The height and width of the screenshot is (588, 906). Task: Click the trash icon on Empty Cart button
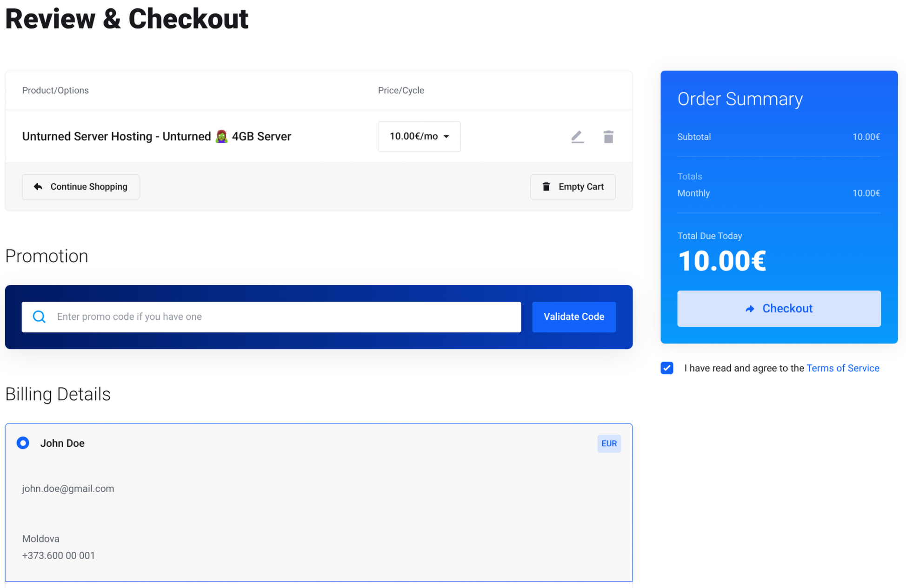tap(546, 186)
